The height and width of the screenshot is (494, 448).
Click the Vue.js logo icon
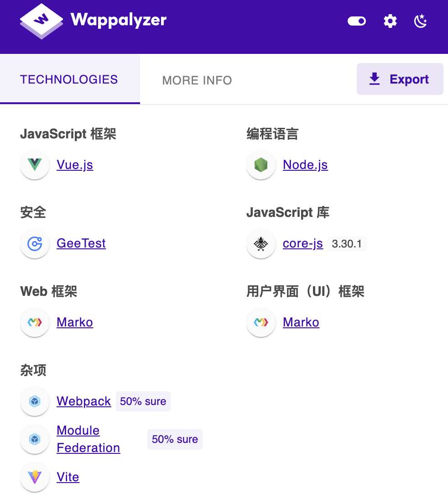tap(35, 165)
